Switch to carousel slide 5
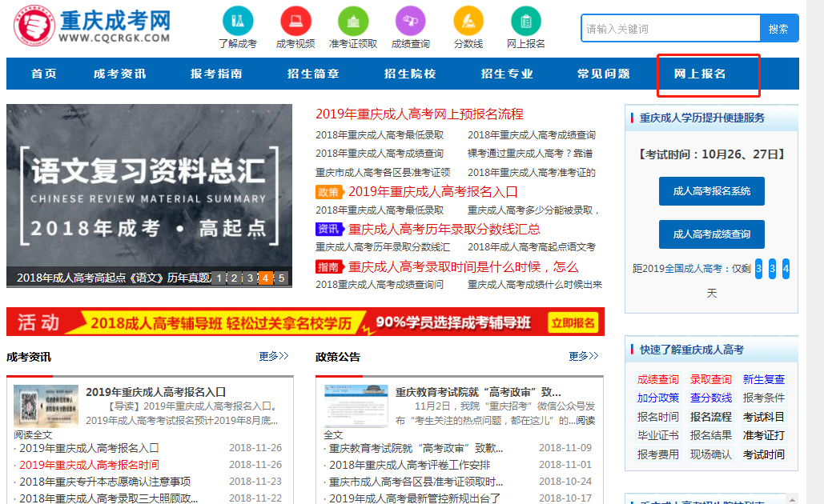This screenshot has height=504, width=824. click(281, 278)
